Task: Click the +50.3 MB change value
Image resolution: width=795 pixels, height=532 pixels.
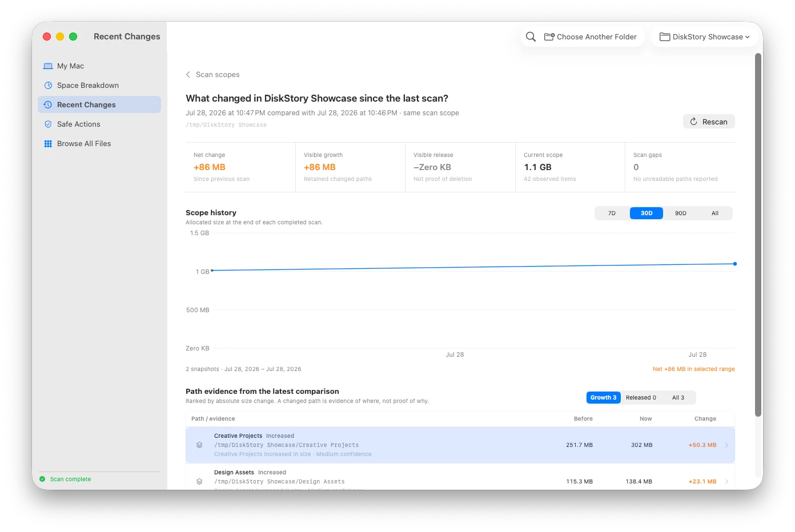Action: (702, 445)
